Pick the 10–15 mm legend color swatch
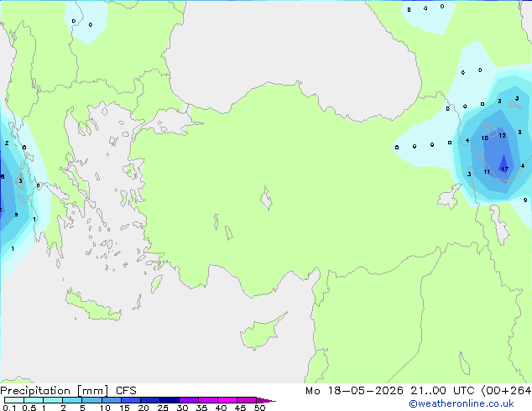 click(x=112, y=400)
